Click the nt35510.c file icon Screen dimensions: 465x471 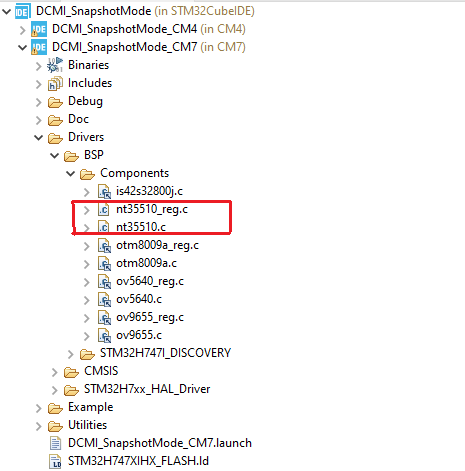tap(103, 227)
